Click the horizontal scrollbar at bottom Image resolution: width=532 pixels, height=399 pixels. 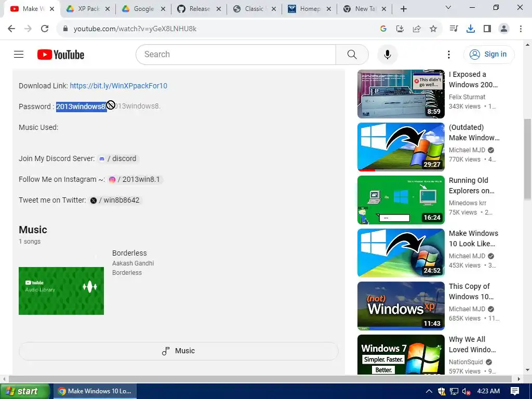click(x=260, y=379)
